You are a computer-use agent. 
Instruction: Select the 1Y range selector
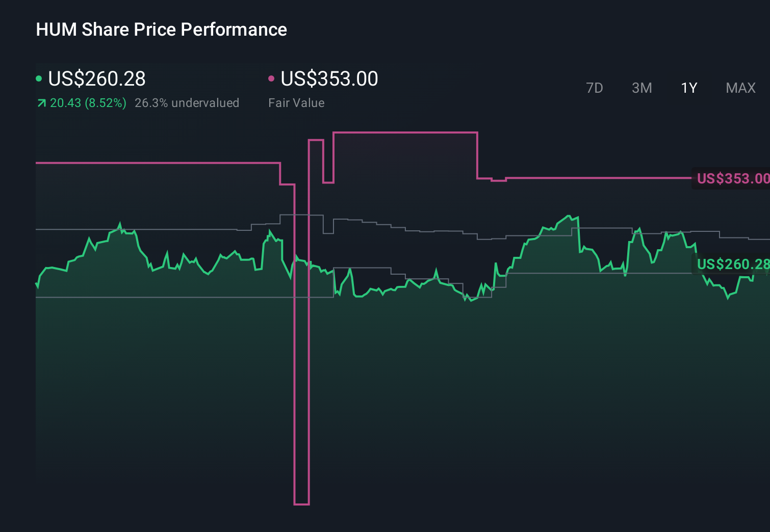pyautogui.click(x=688, y=88)
